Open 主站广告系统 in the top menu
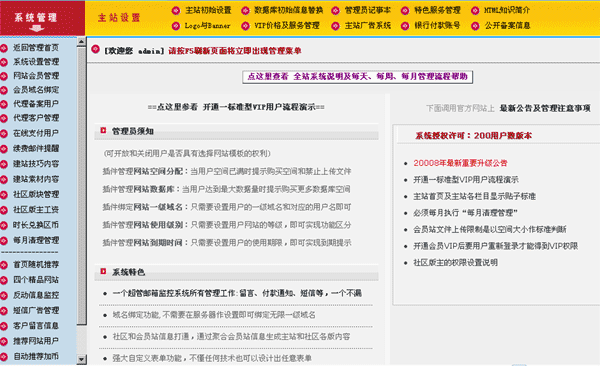The width and height of the screenshot is (600, 366). click(x=367, y=26)
